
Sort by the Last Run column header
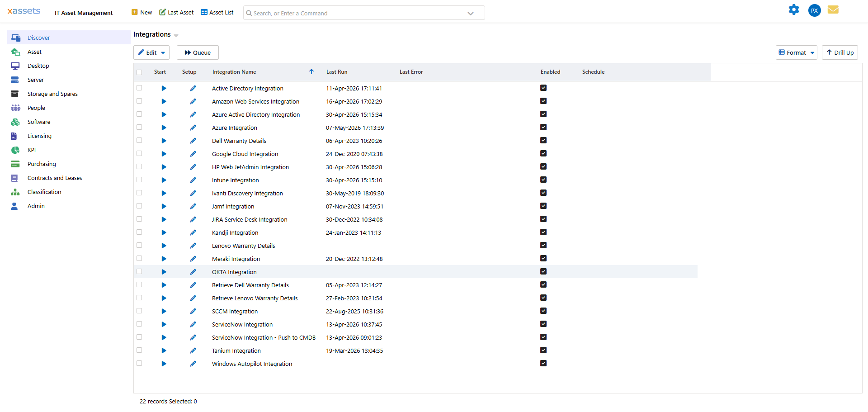[337, 71]
